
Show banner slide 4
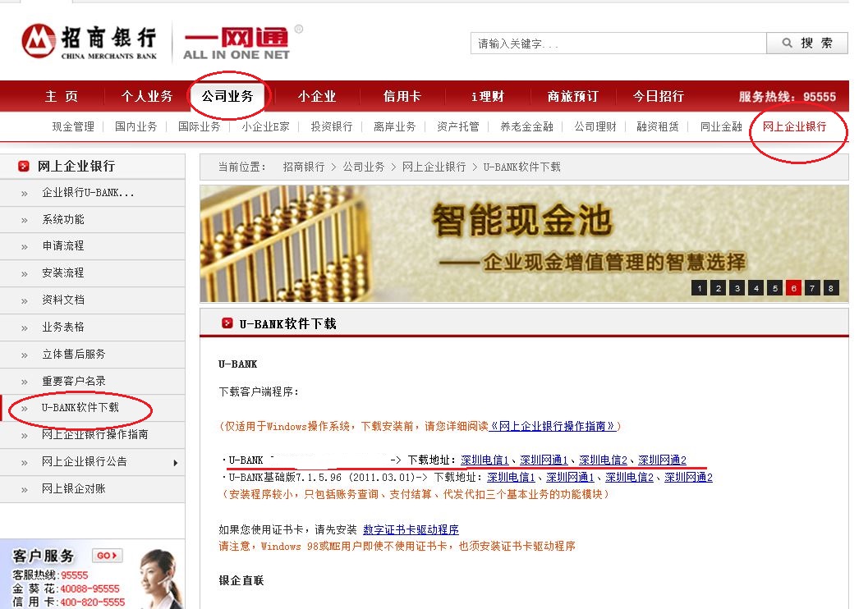point(755,287)
